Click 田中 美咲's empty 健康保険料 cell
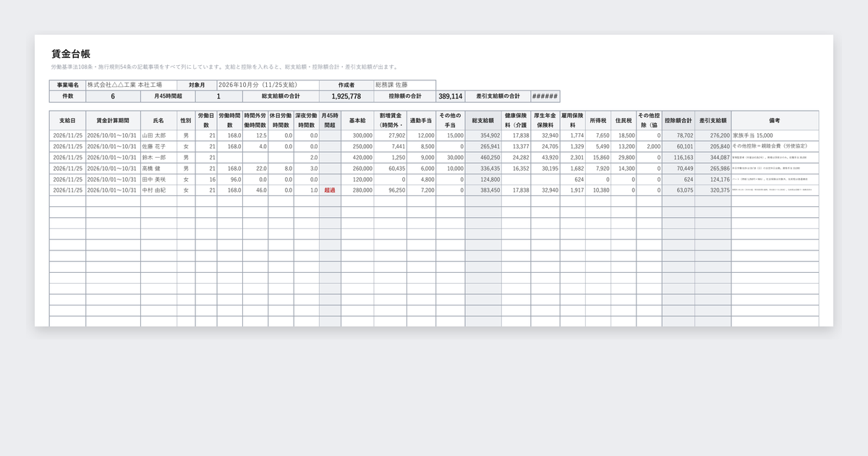The image size is (868, 456). pos(516,179)
